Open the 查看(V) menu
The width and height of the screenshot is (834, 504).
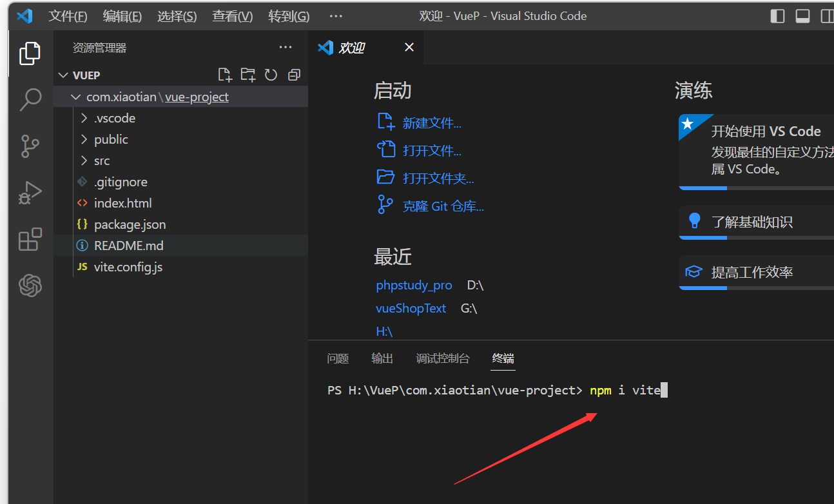click(233, 16)
